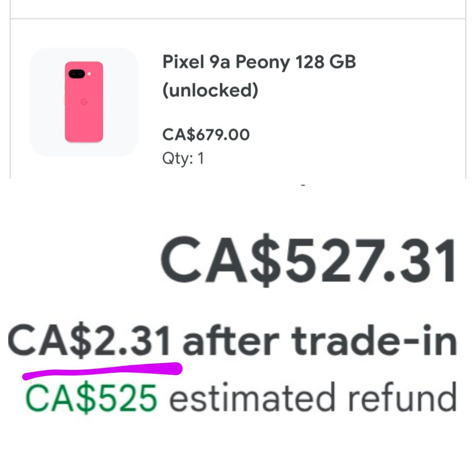476x476 pixels.
Task: Click the "128 GB" storage text in the title
Action: point(326,61)
